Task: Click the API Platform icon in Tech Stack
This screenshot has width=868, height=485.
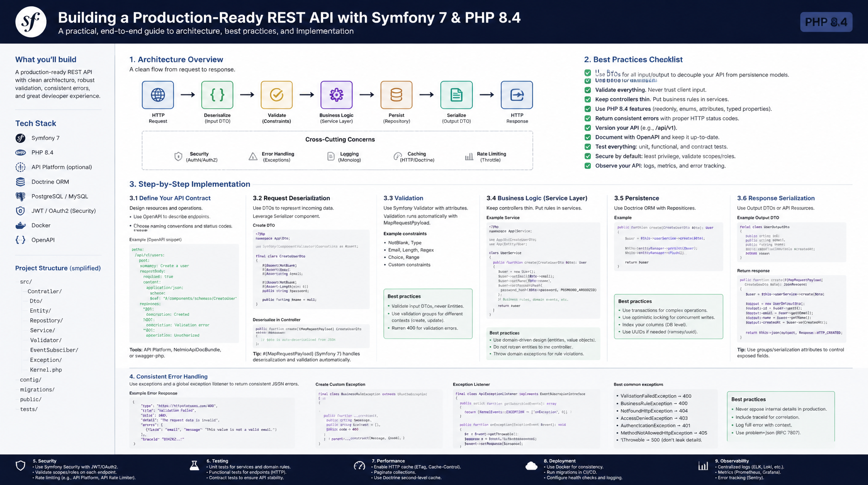Action: 20,167
